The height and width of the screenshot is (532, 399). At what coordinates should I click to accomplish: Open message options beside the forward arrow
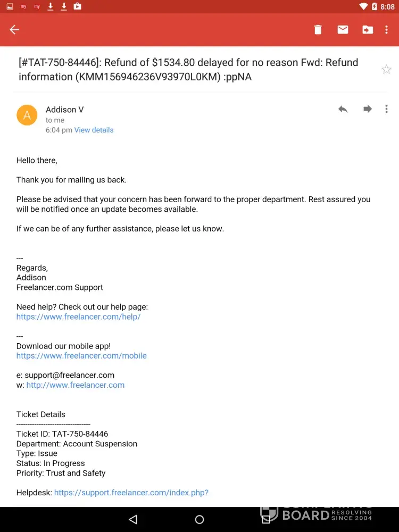tap(387, 109)
